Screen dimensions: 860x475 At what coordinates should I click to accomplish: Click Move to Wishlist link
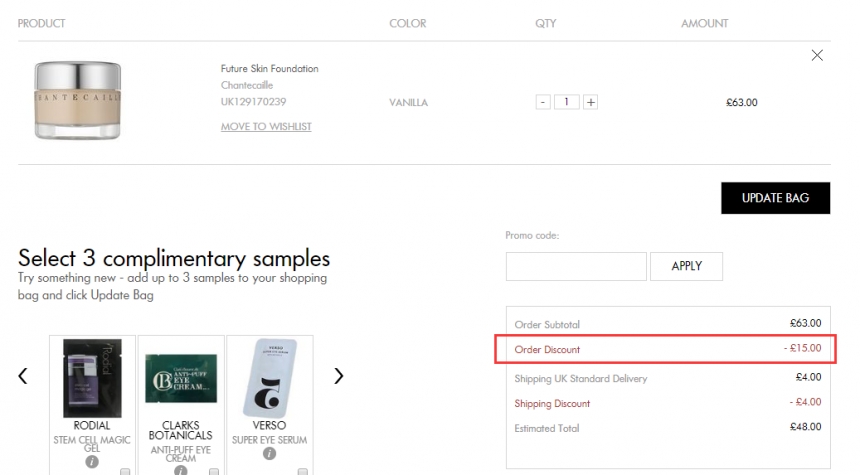pyautogui.click(x=266, y=127)
